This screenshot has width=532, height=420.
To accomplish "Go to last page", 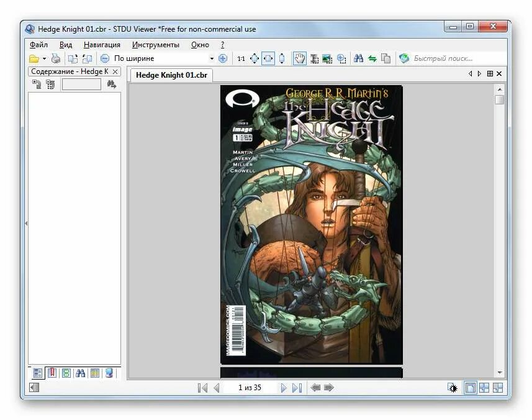I will (x=297, y=388).
